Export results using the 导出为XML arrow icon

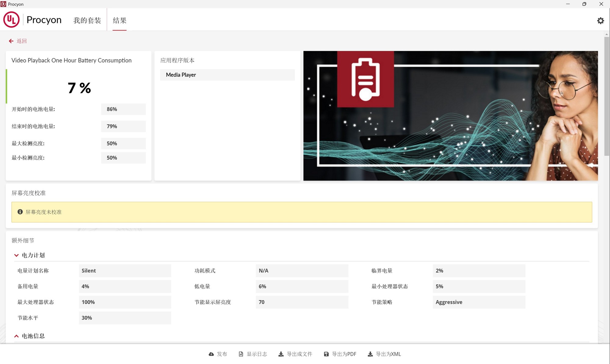[371, 354]
